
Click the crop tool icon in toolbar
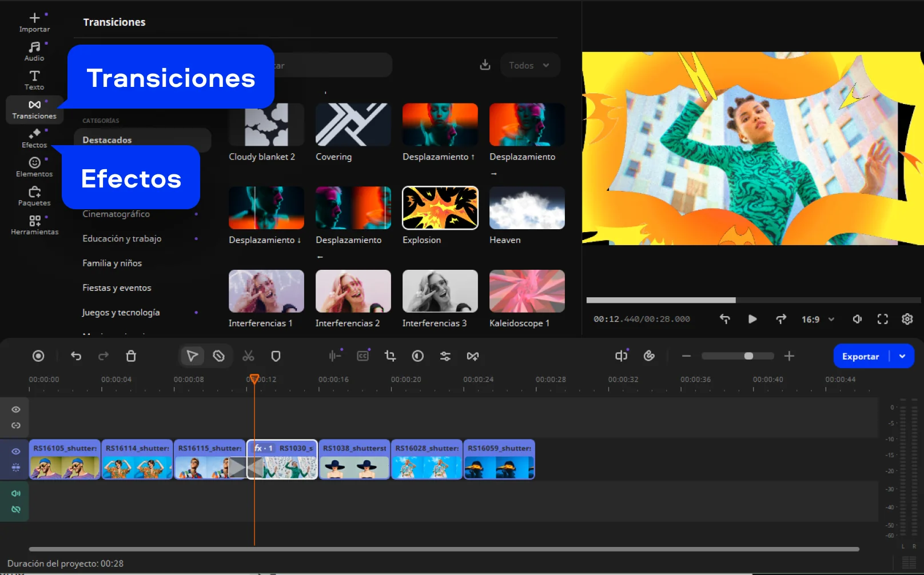(x=391, y=356)
